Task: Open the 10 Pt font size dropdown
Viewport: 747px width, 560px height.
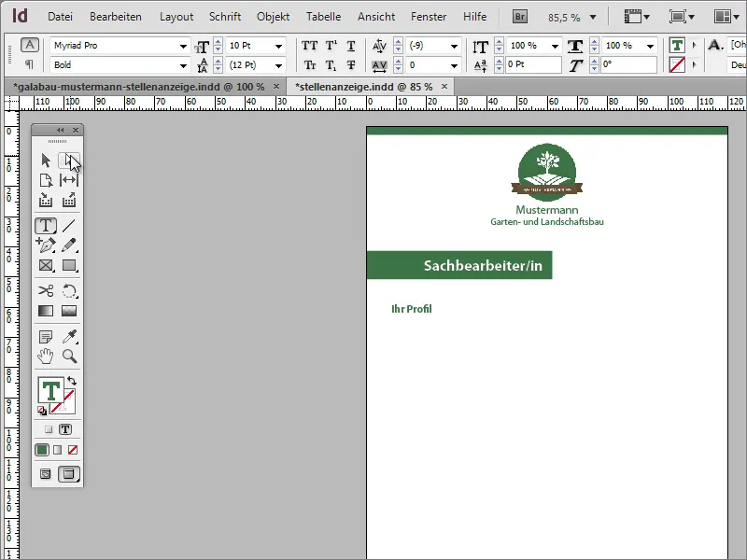Action: point(278,46)
